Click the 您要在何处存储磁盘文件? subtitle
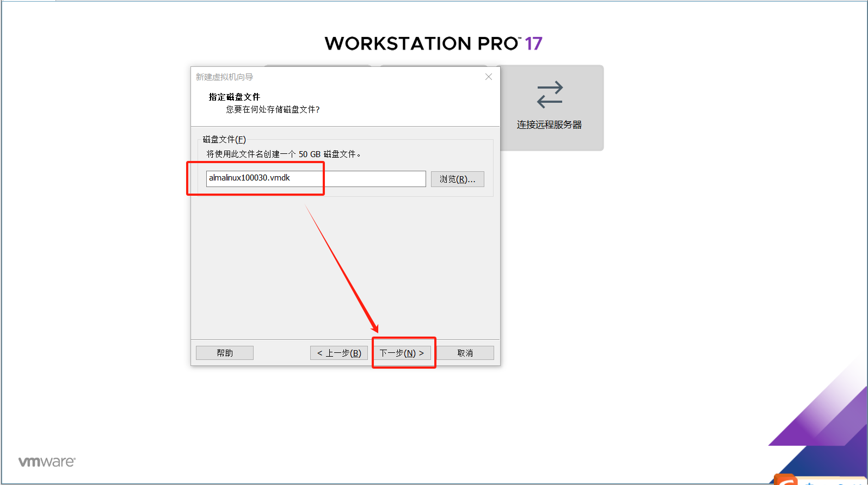Screen dimensions: 868x485 pos(273,109)
